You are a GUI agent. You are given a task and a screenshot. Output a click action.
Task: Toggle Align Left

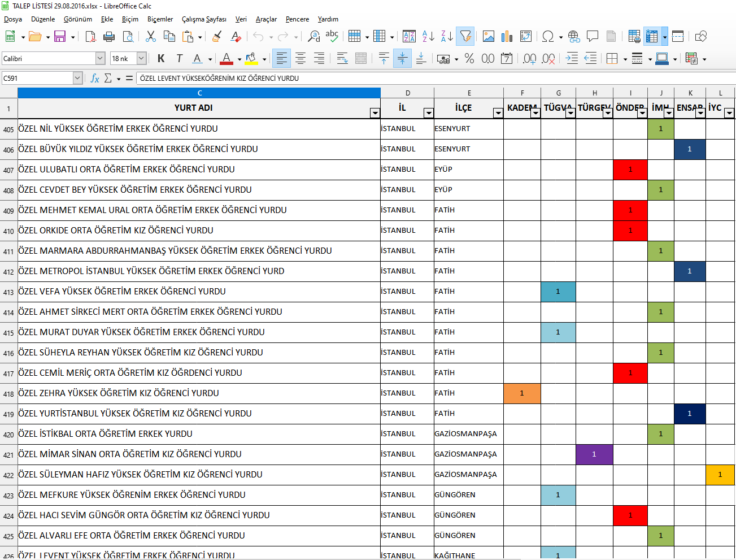[x=281, y=59]
